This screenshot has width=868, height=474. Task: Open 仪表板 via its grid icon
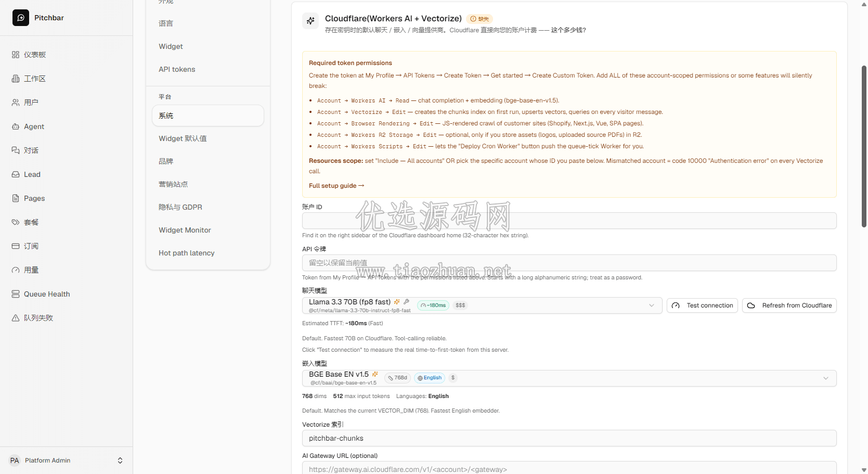(x=16, y=55)
